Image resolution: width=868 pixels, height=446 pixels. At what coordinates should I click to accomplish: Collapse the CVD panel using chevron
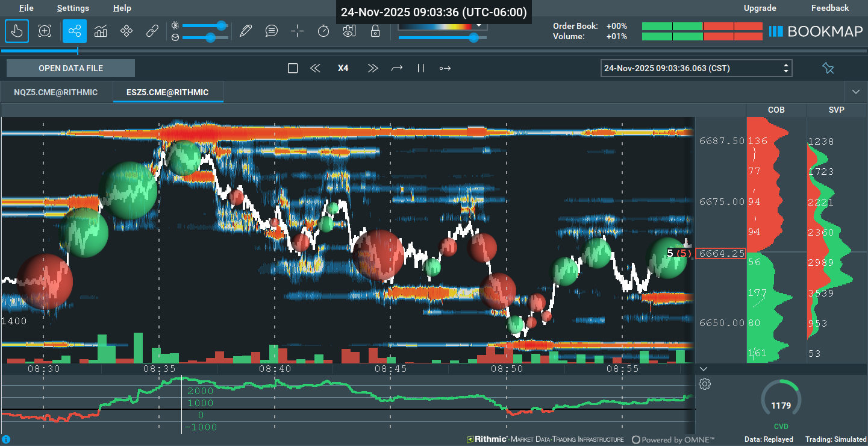[x=704, y=369]
